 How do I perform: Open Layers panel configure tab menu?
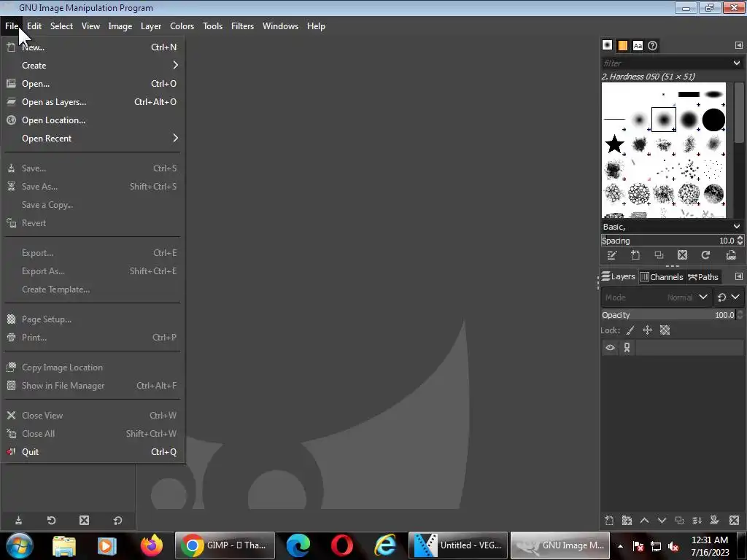(x=738, y=276)
